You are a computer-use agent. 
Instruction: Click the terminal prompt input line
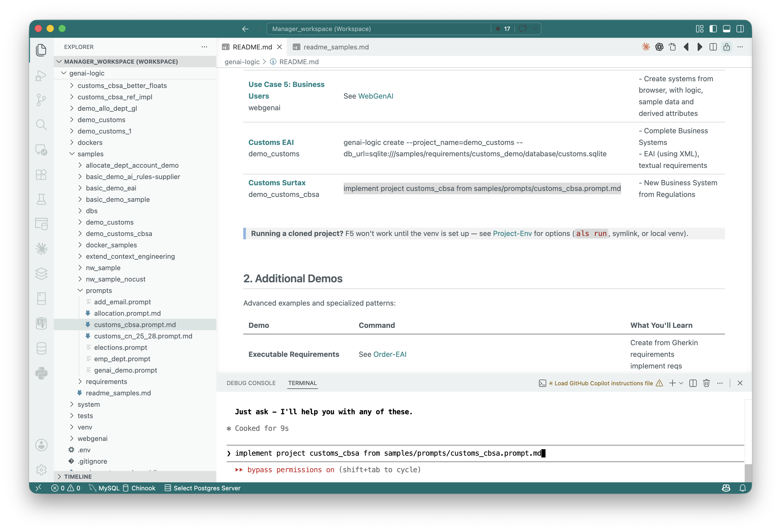tap(485, 453)
